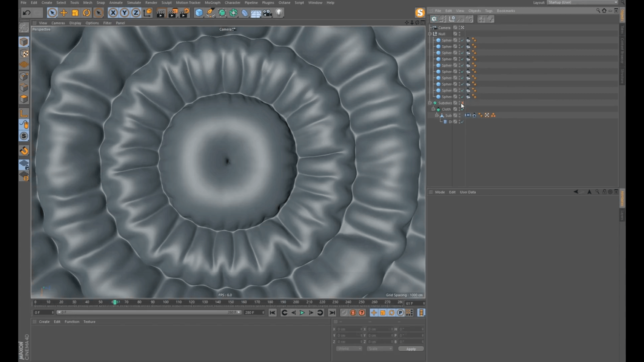Viewport: 644px width, 362px height.
Task: Activate the Rotate tool
Action: coord(86,13)
